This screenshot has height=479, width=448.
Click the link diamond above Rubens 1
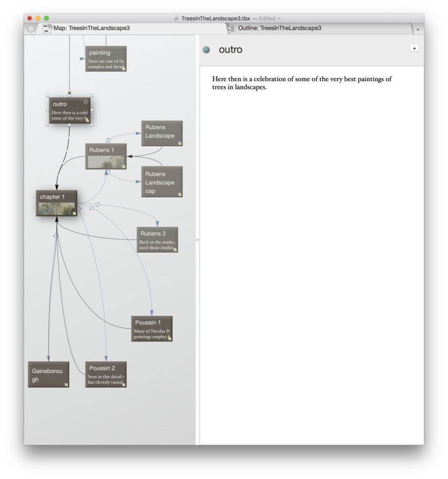pyautogui.click(x=108, y=140)
